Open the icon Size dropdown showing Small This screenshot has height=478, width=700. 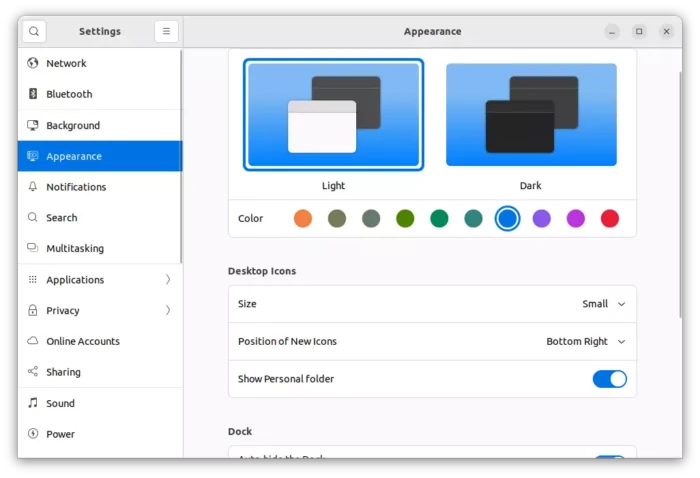click(x=603, y=304)
